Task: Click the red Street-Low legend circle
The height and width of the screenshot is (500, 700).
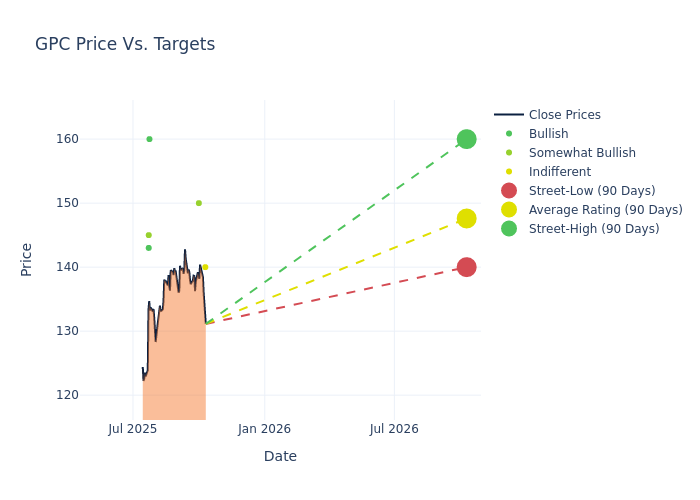Action: pos(509,191)
